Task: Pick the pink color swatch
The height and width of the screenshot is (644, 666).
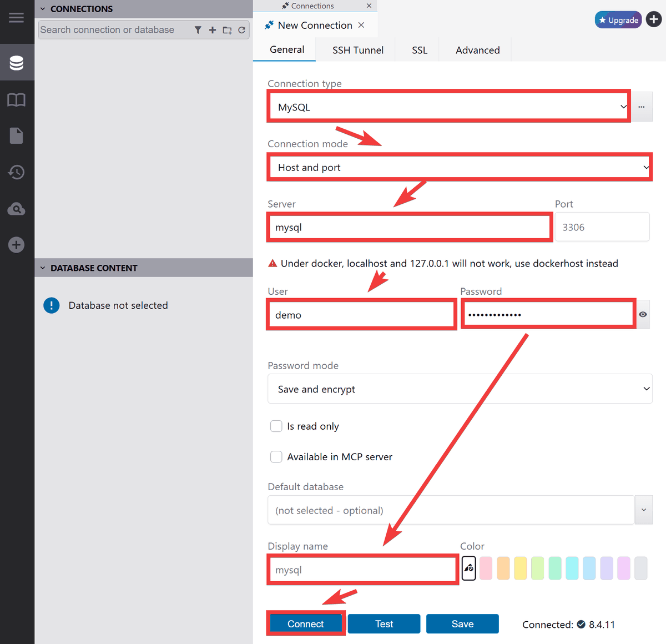Action: [x=486, y=568]
